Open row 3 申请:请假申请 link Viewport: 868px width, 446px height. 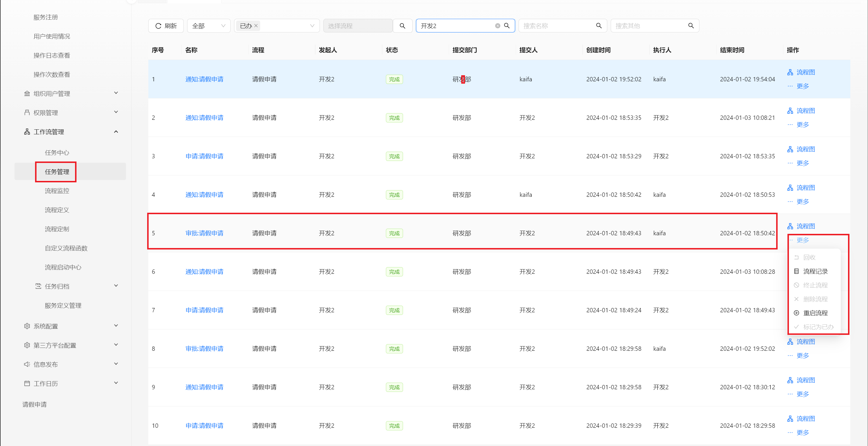[204, 156]
